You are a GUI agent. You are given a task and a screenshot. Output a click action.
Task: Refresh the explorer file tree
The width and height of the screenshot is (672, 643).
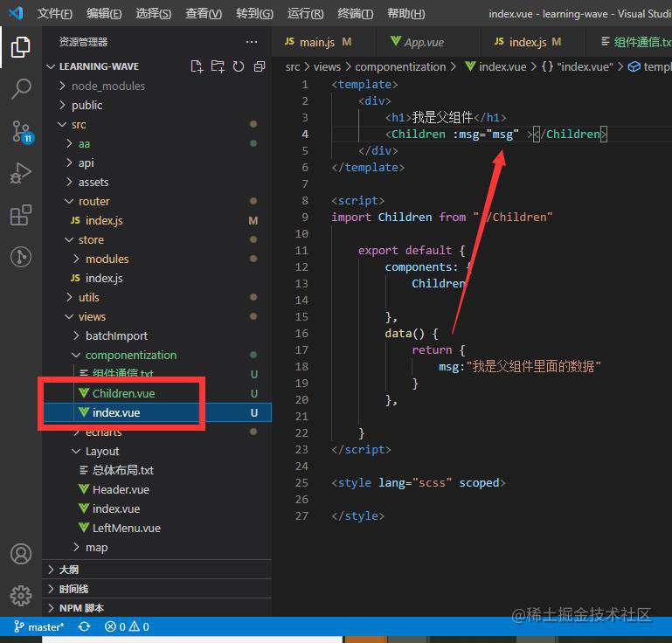pos(239,66)
